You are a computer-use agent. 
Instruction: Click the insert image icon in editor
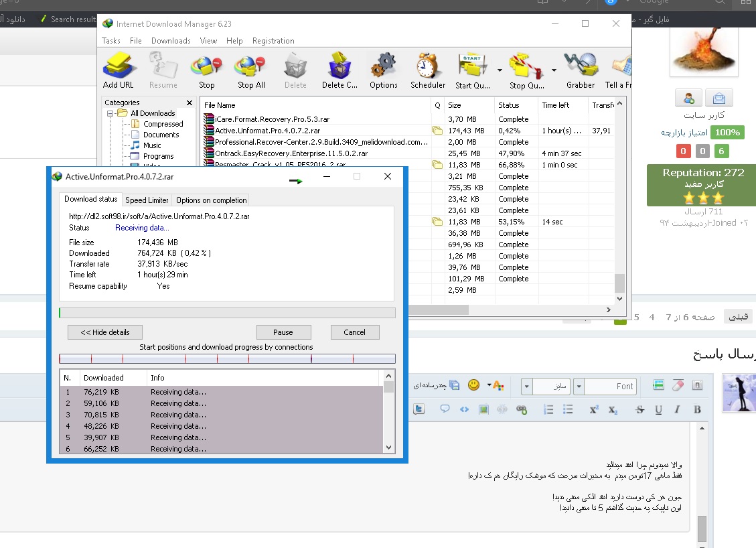(483, 409)
